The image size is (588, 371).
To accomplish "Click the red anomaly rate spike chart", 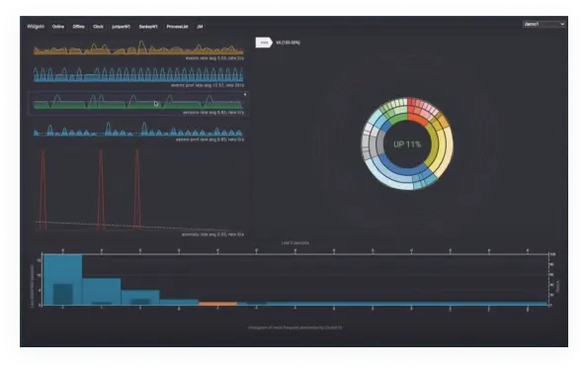I will click(138, 190).
